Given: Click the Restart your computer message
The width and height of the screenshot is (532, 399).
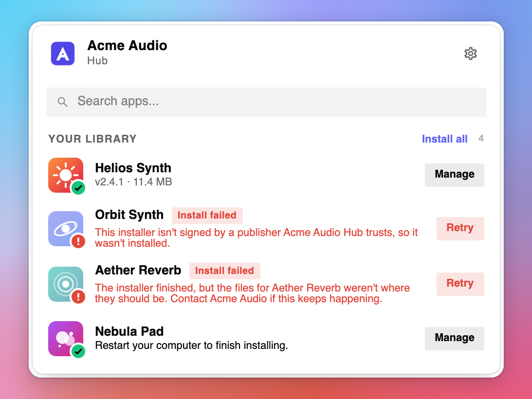Looking at the screenshot, I should (191, 345).
